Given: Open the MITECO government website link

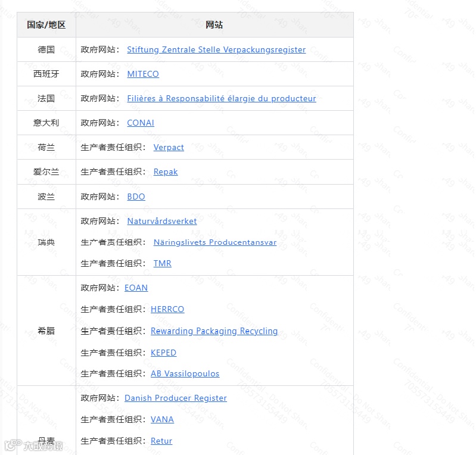Looking at the screenshot, I should click(x=142, y=74).
